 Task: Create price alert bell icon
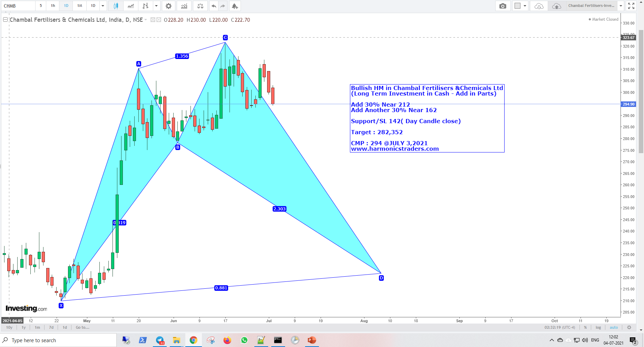click(x=235, y=6)
